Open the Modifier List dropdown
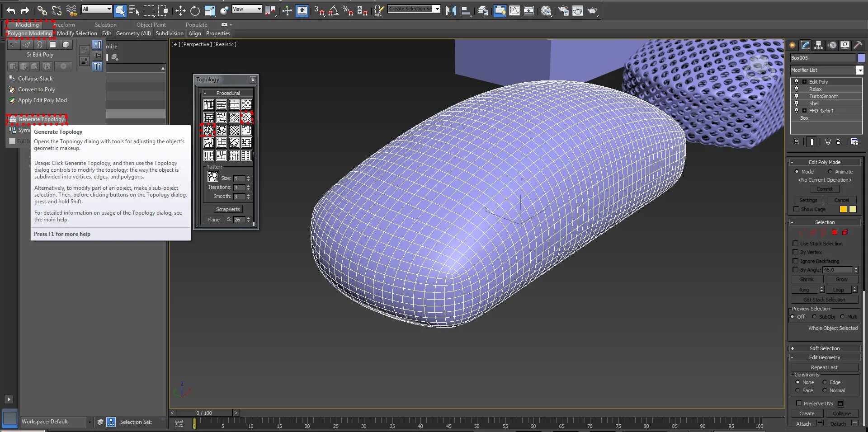The height and width of the screenshot is (432, 868). (x=860, y=70)
